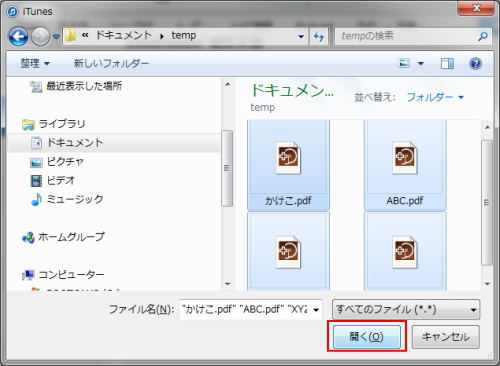Select コンピューター in navigation pane

(x=63, y=274)
